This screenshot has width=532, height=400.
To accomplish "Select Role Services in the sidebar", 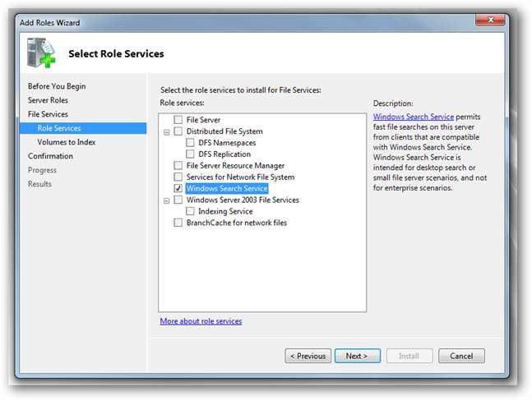I will (83, 128).
